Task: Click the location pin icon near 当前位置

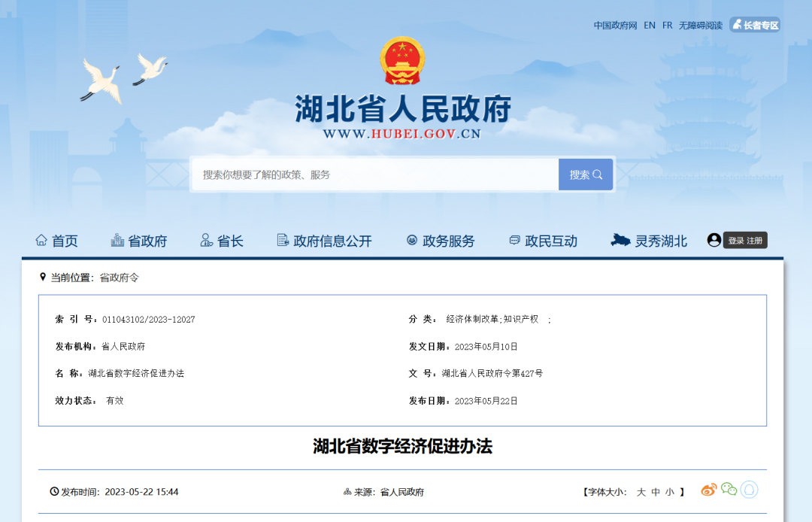Action: [x=43, y=277]
